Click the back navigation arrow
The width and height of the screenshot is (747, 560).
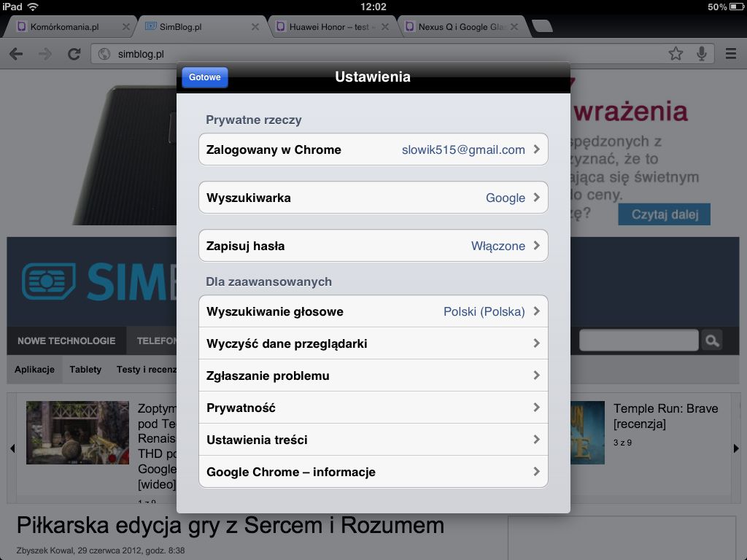click(16, 53)
